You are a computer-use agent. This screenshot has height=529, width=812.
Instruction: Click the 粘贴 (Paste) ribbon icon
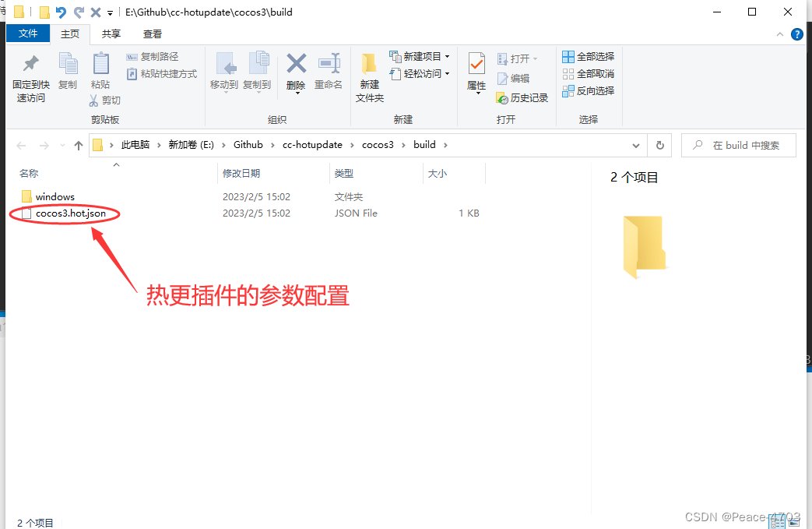pos(100,69)
